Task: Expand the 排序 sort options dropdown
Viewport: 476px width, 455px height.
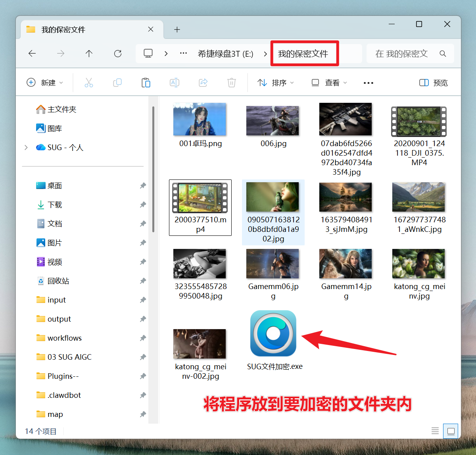Action: (x=276, y=83)
